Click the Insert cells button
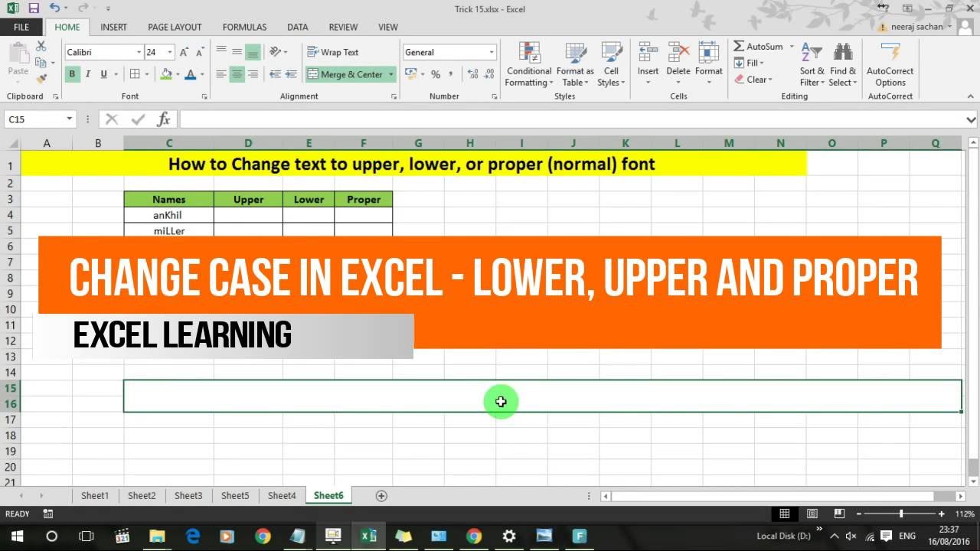 point(648,64)
